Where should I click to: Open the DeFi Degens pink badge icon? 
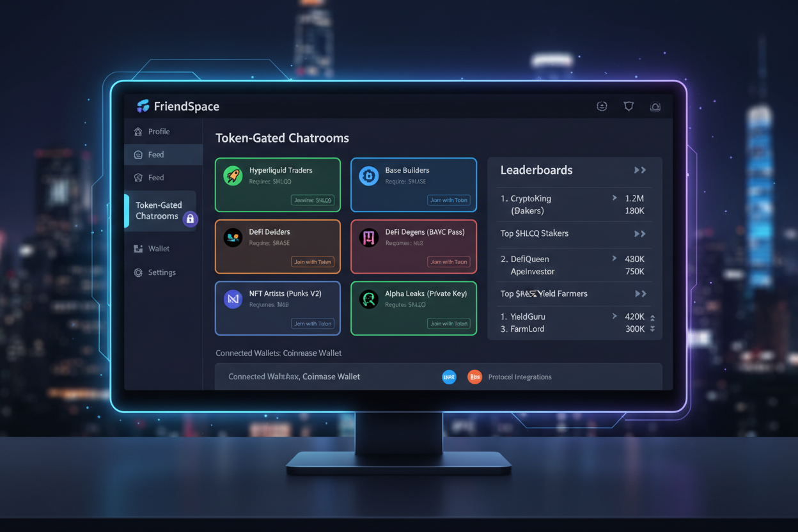click(369, 237)
